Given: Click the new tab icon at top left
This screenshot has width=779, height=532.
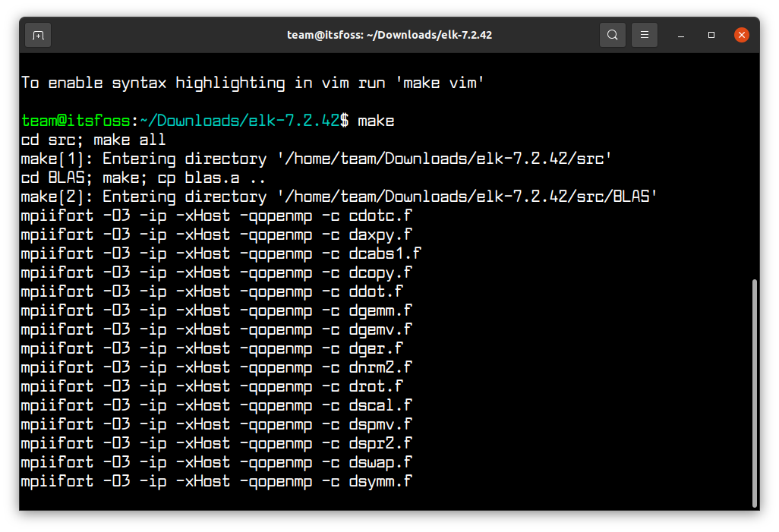Looking at the screenshot, I should pyautogui.click(x=38, y=34).
